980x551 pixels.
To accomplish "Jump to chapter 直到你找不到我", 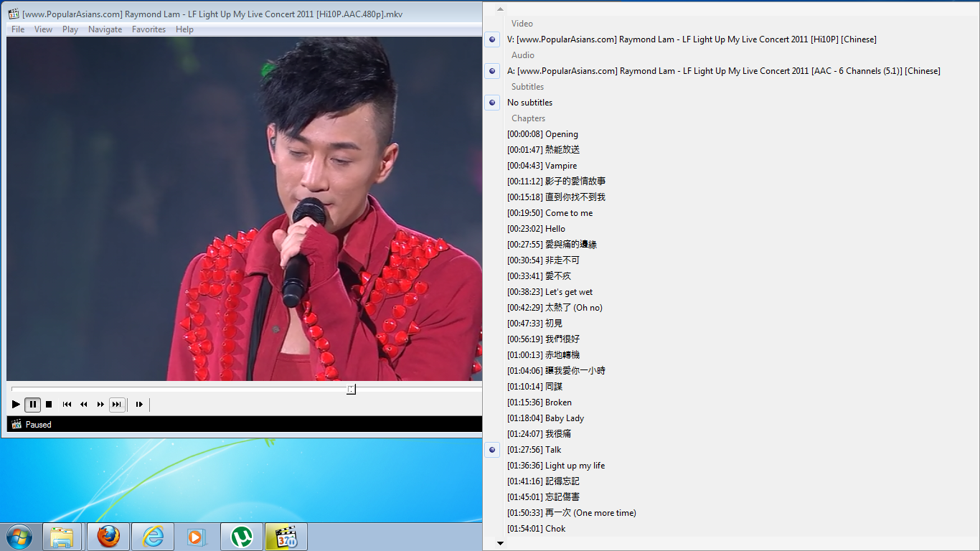I will click(x=731, y=197).
